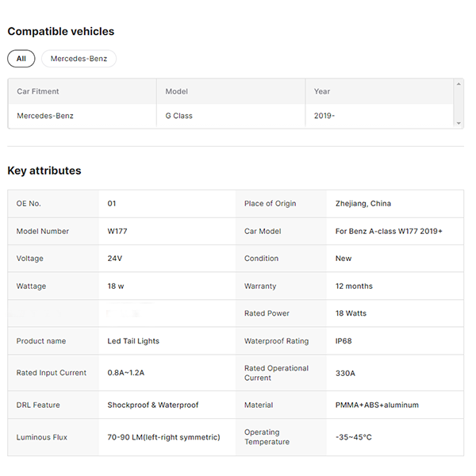The image size is (476, 476).
Task: Click the G Class model cell
Action: [x=178, y=116]
